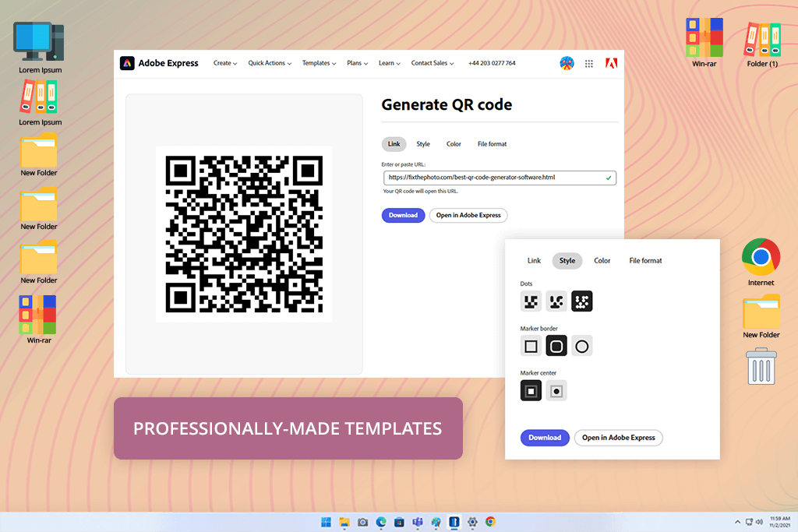798x532 pixels.
Task: Choose the square marker border
Action: click(x=531, y=346)
